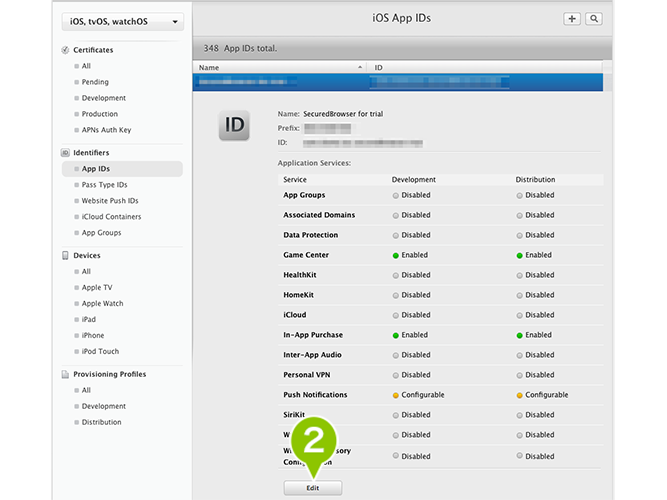Open search with the magnifier icon
The height and width of the screenshot is (500, 667).
pyautogui.click(x=594, y=19)
